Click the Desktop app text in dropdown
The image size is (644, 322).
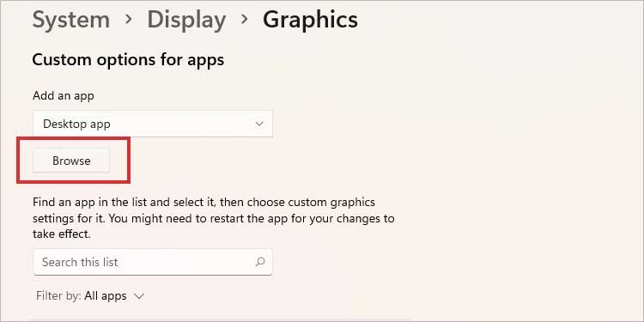pyautogui.click(x=76, y=124)
